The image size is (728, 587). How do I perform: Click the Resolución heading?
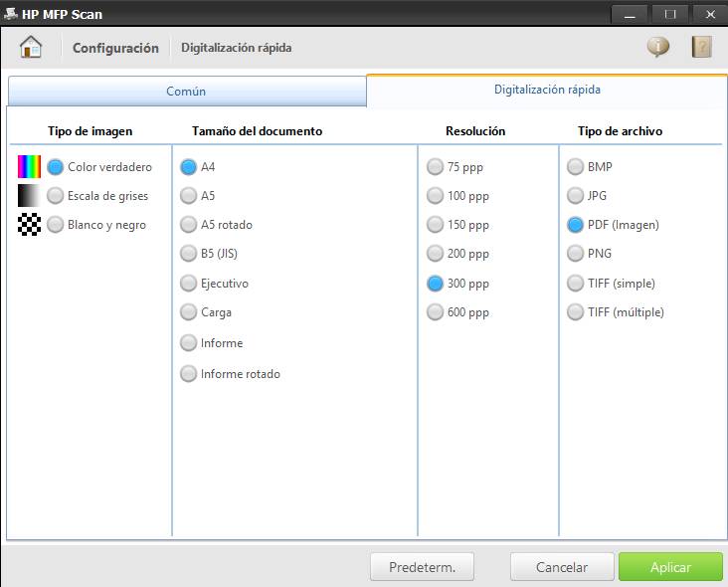(475, 131)
